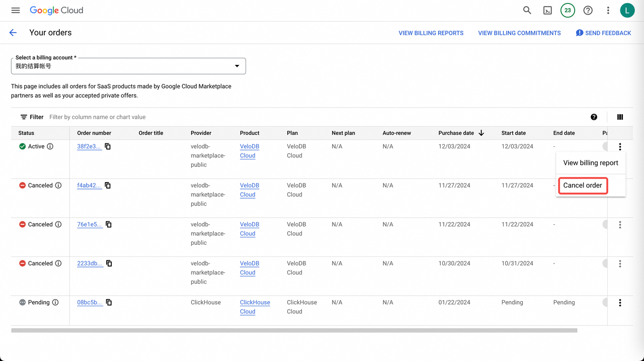Open the help question mark menu
Viewport: 644px width, 361px height.
(x=588, y=10)
